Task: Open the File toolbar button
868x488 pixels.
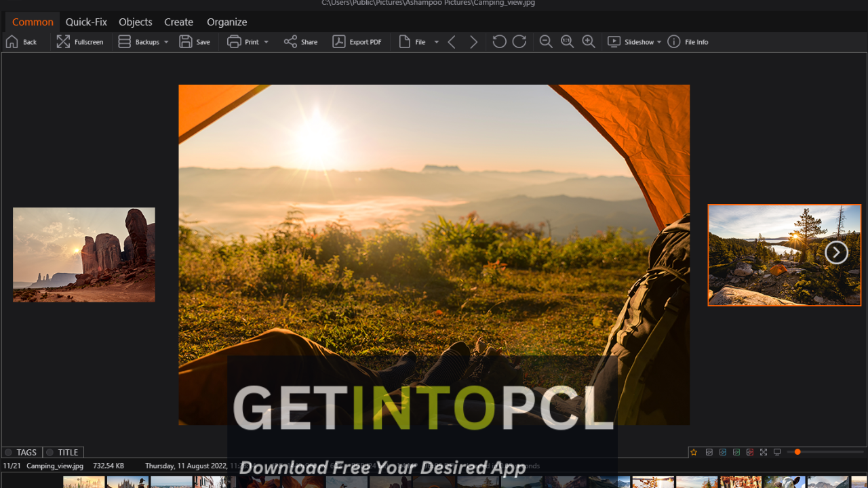Action: 412,42
